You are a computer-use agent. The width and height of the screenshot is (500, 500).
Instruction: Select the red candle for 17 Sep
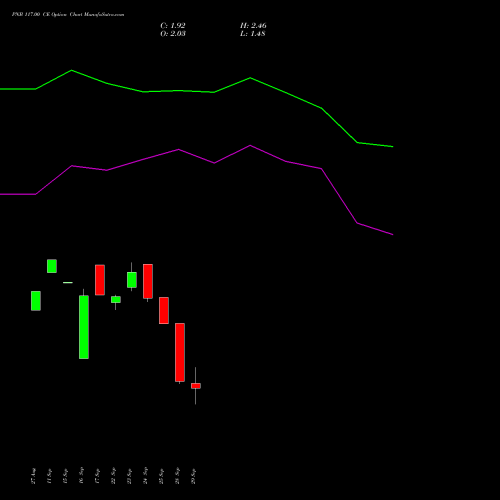coord(100,280)
